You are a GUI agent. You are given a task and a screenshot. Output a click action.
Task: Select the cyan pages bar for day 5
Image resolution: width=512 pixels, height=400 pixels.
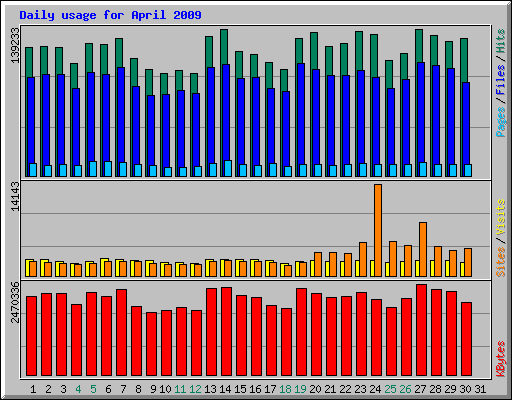click(93, 169)
